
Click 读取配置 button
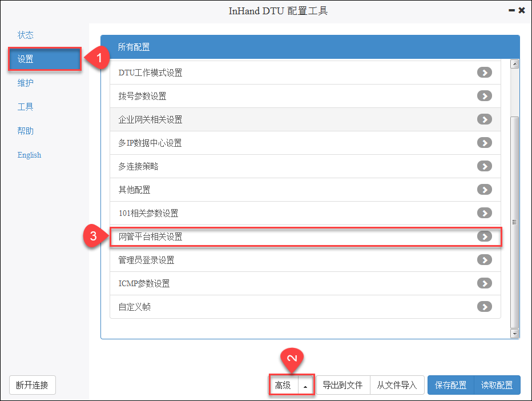click(x=497, y=385)
